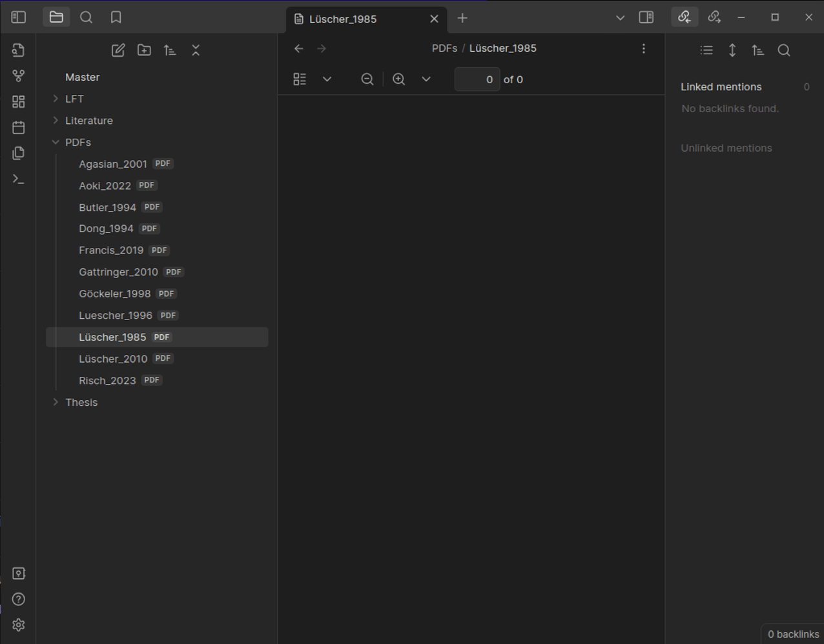Create a new note
Image resolution: width=824 pixels, height=644 pixels.
pos(118,50)
